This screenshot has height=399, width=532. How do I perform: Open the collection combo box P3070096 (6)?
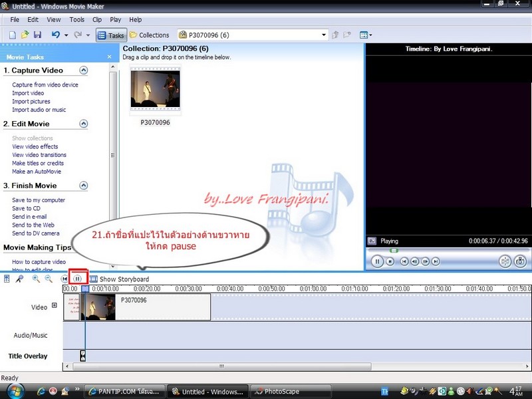point(253,35)
